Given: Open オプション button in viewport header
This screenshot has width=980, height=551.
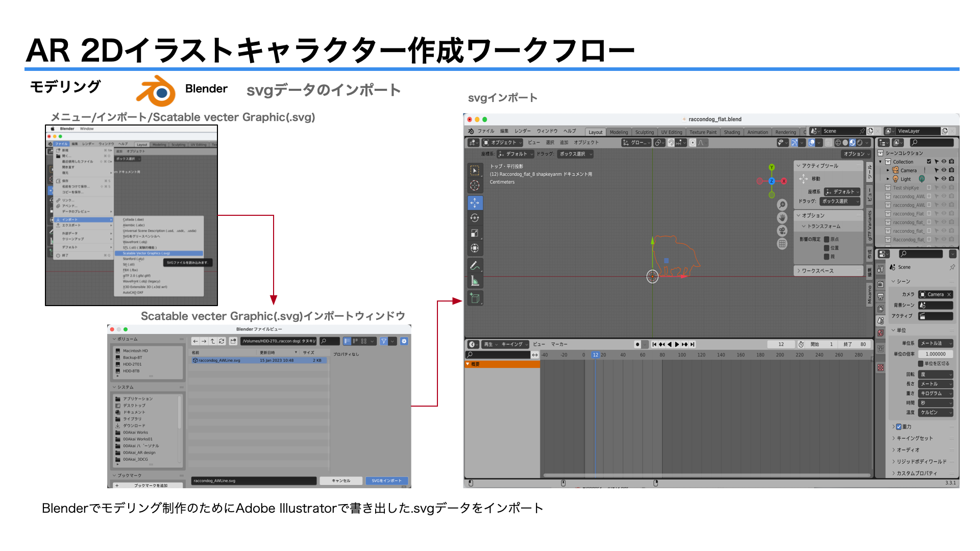Looking at the screenshot, I should 856,154.
